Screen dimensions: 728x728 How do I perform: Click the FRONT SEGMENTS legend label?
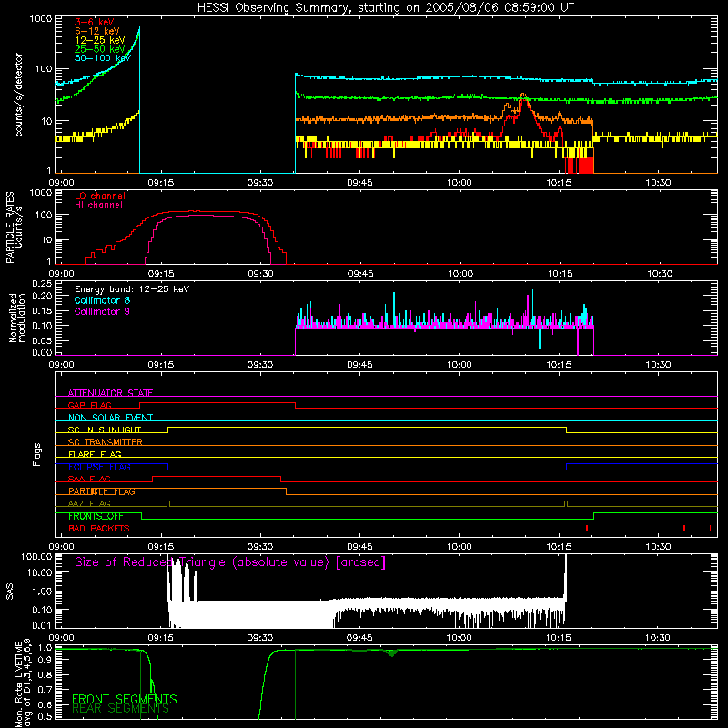coord(125,699)
